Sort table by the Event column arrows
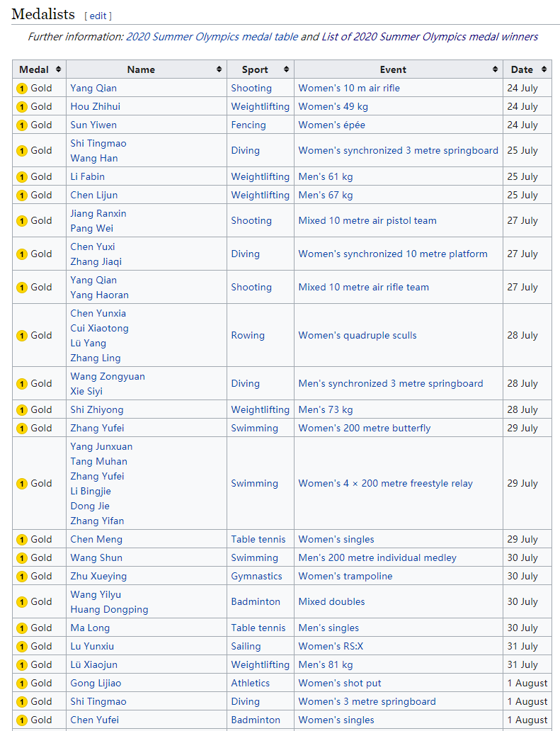Viewport: 560px width, 731px height. point(495,69)
